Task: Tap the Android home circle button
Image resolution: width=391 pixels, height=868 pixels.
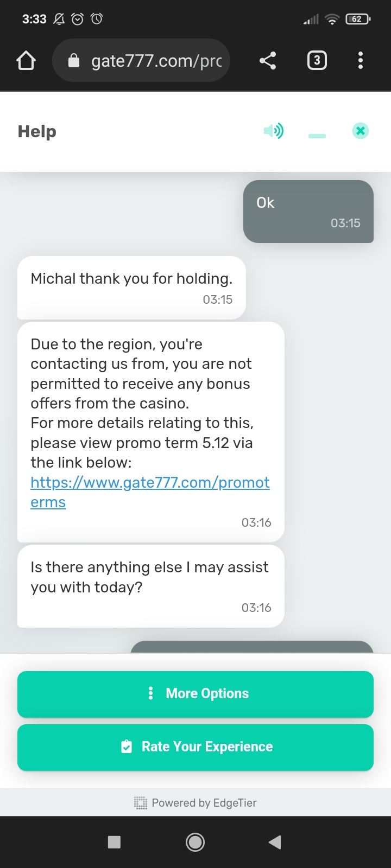Action: [195, 842]
